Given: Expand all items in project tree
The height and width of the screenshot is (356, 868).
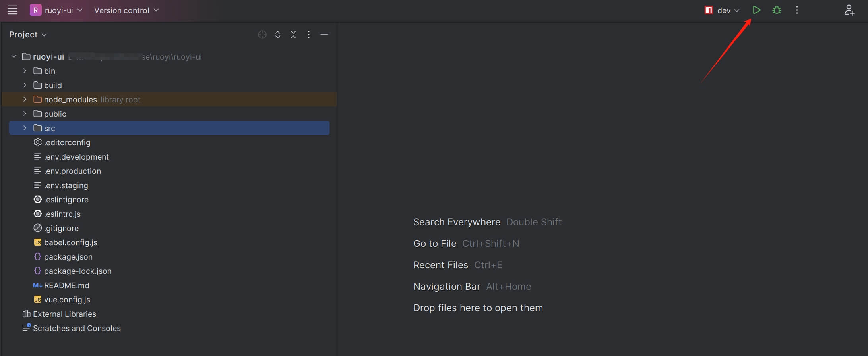Looking at the screenshot, I should coord(278,35).
